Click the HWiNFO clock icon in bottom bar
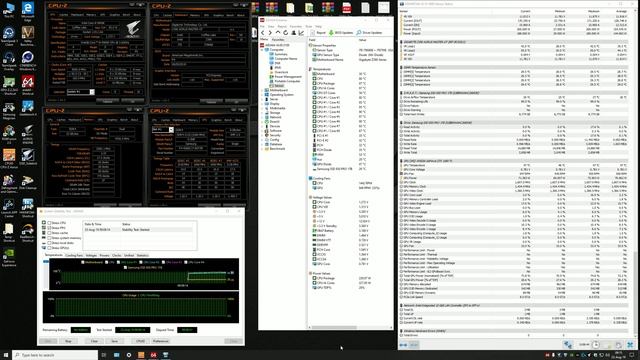Viewport: 640px width, 360px height. [x=596, y=345]
